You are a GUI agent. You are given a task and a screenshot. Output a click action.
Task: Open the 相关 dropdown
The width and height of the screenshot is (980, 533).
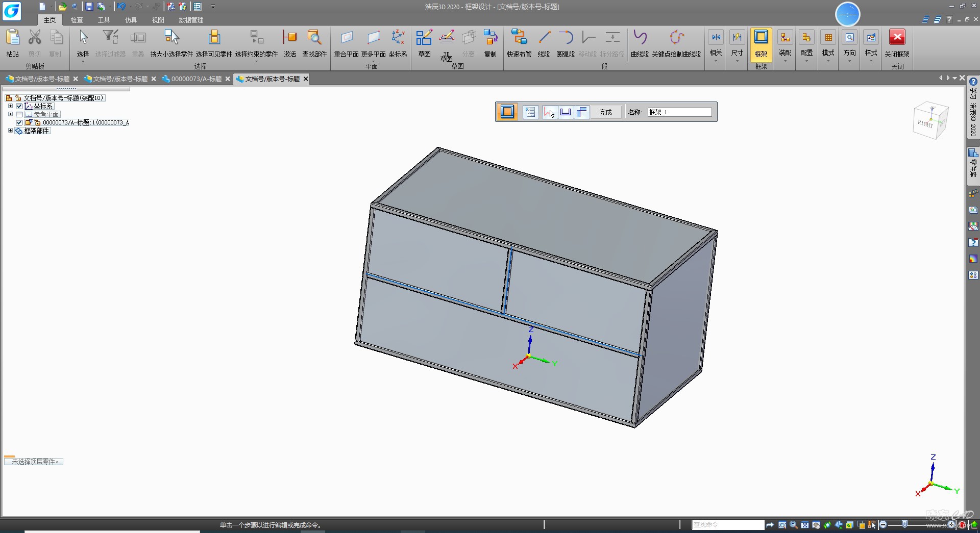click(716, 46)
